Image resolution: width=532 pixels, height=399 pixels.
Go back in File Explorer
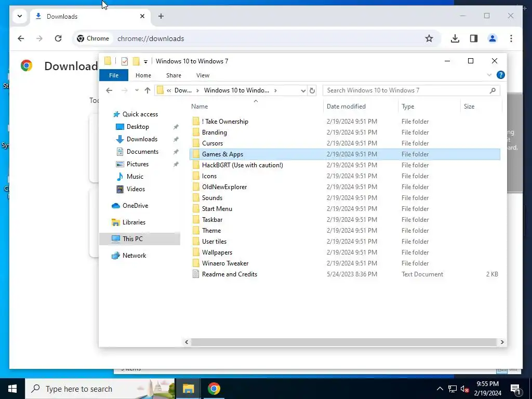pos(109,90)
